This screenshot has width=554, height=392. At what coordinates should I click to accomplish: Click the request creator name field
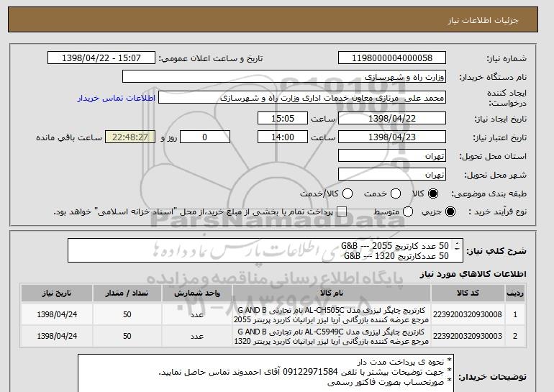coord(302,98)
